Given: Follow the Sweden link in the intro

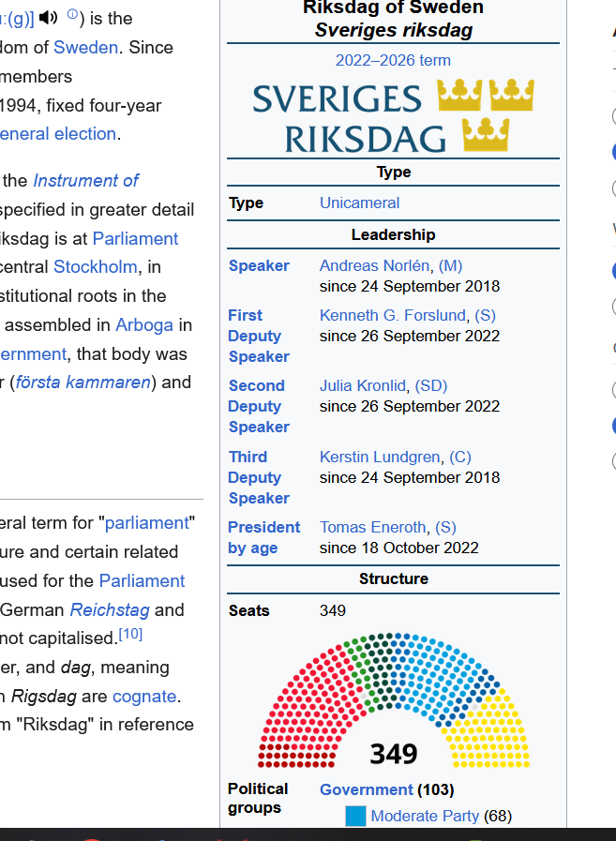Looking at the screenshot, I should [86, 47].
